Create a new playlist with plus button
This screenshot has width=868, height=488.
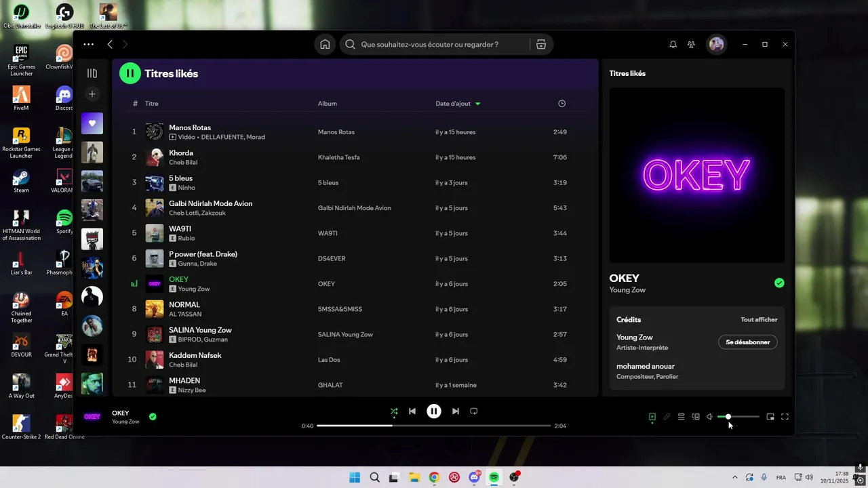point(92,94)
